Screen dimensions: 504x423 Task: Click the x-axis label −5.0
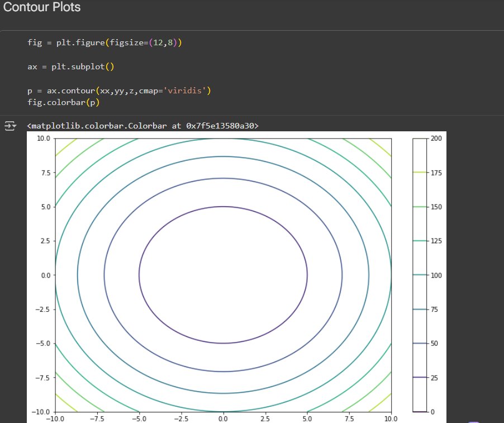click(x=139, y=419)
